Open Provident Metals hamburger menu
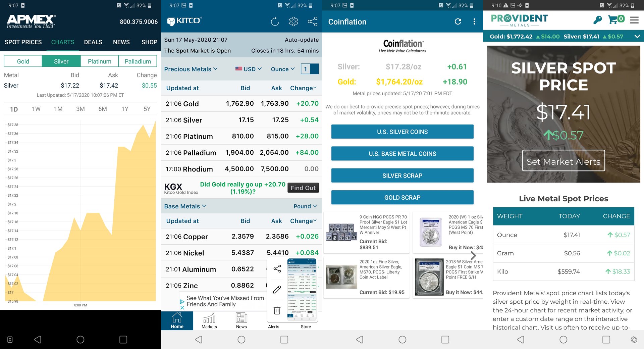Screen dimensions: 644x349 coord(634,20)
